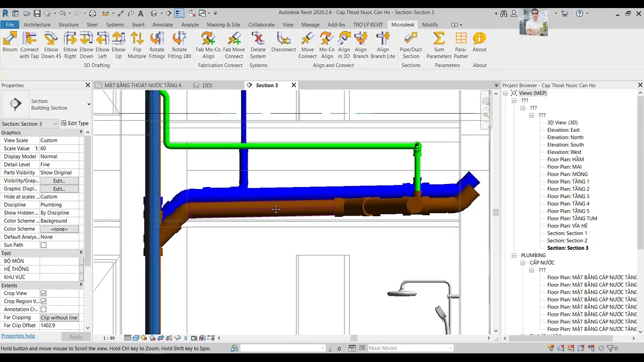Choose the Elbow Up tool

(x=118, y=45)
